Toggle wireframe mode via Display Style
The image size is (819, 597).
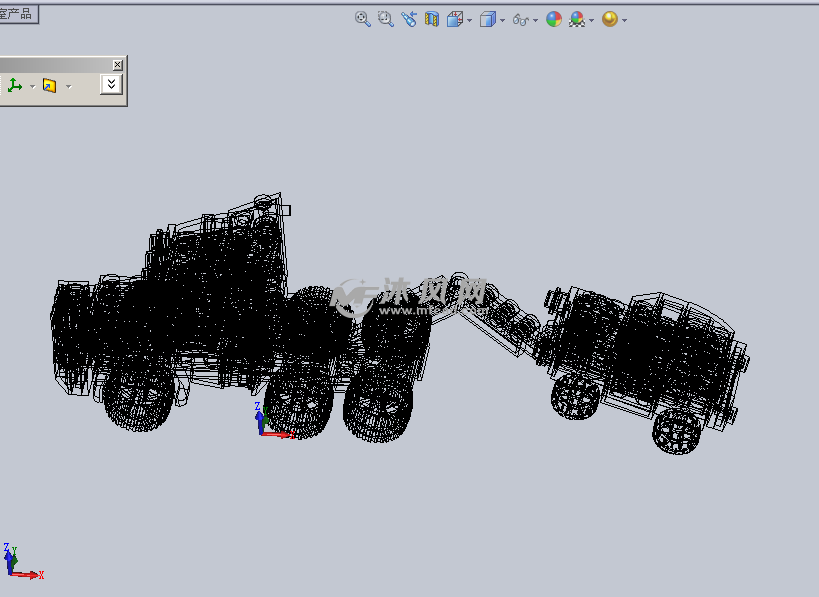click(486, 19)
